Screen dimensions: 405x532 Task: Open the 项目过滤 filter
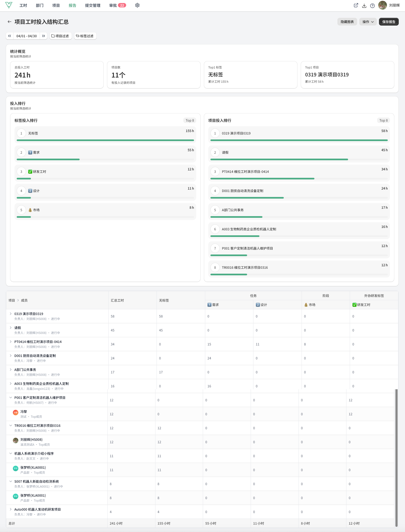tap(61, 36)
